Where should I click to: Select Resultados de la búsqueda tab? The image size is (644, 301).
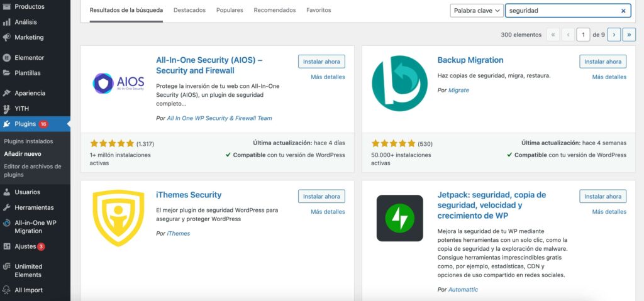(126, 10)
